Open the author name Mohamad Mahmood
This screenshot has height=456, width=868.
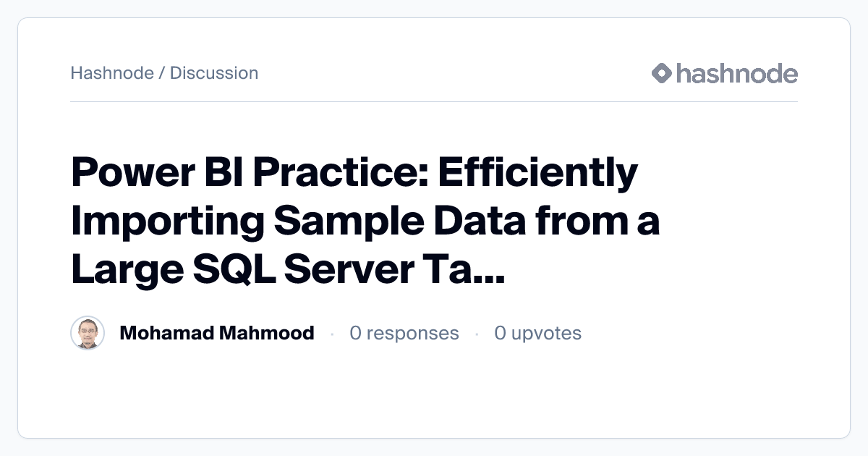tap(216, 333)
